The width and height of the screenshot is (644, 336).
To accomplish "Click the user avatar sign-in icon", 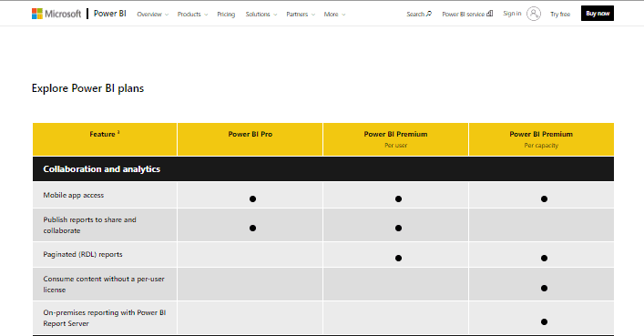I will [534, 14].
